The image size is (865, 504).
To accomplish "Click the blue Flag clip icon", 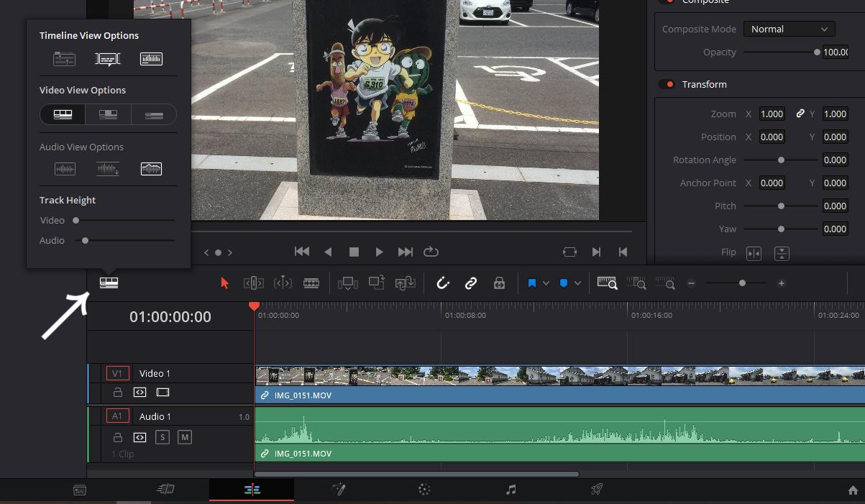I will coord(532,283).
